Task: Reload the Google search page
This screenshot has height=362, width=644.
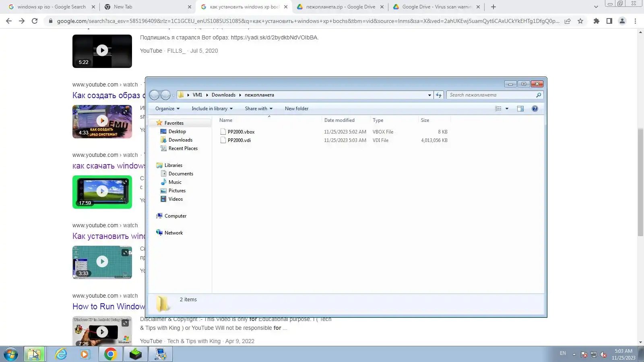Action: coord(35,21)
